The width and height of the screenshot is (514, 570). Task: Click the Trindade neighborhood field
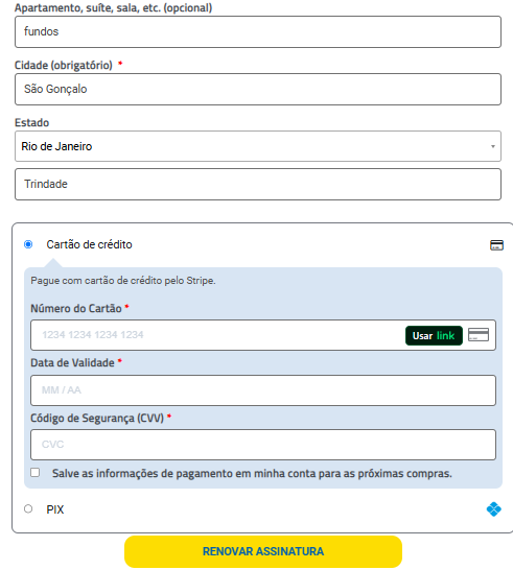258,184
